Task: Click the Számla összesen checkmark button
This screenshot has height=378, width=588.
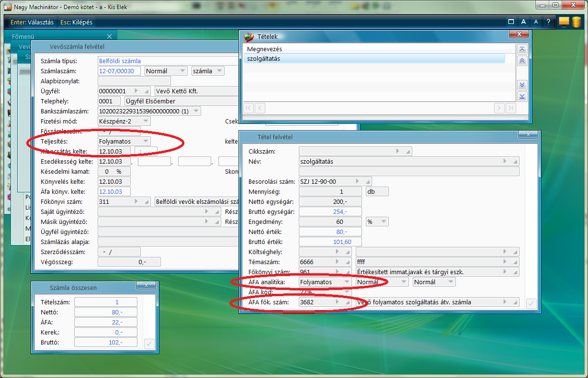Action: (149, 344)
